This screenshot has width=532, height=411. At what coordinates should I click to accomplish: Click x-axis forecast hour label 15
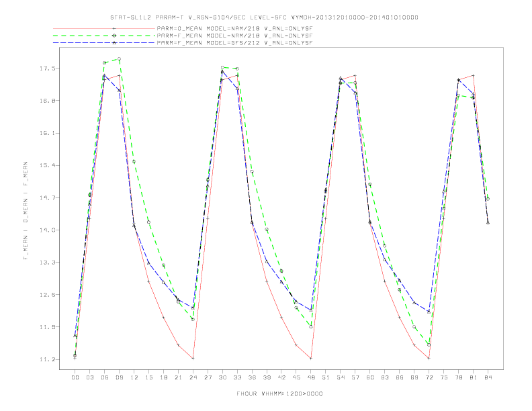tap(148, 377)
